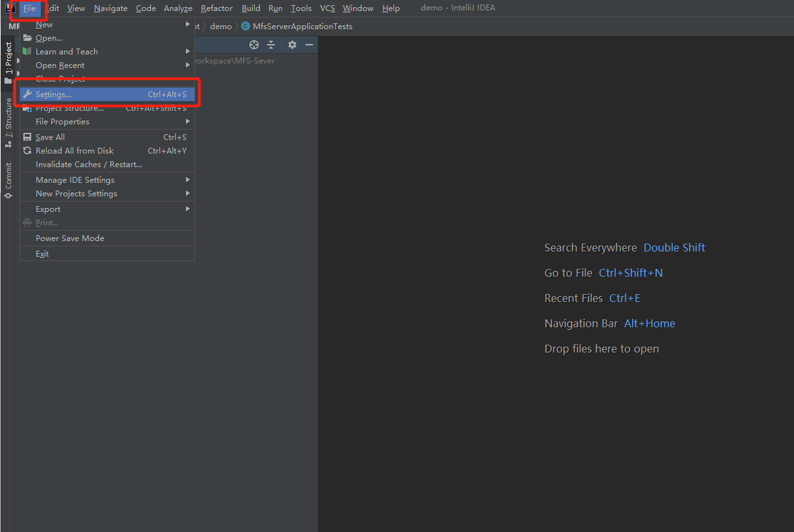
Task: Collapse all nodes with the Collapse All icon
Action: [272, 45]
